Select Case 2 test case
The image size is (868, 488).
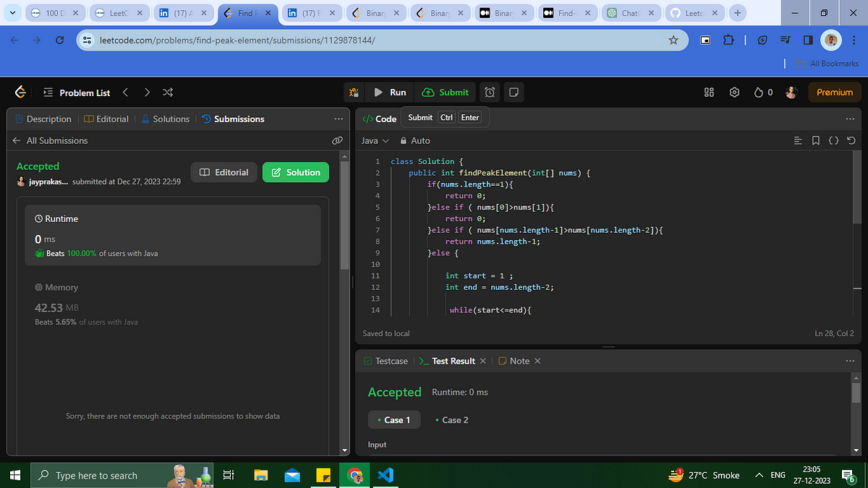pos(451,419)
